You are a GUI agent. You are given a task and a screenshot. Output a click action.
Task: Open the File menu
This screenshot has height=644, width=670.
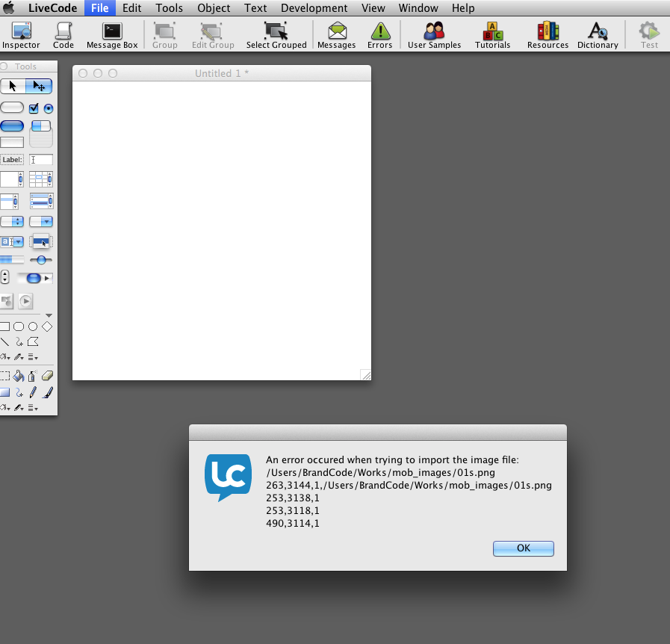pyautogui.click(x=99, y=7)
